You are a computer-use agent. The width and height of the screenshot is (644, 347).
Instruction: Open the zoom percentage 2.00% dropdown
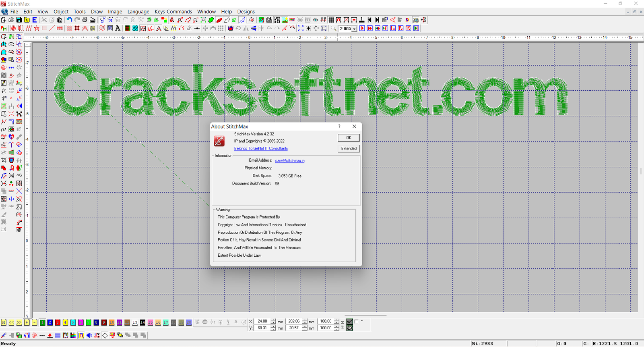(x=354, y=29)
